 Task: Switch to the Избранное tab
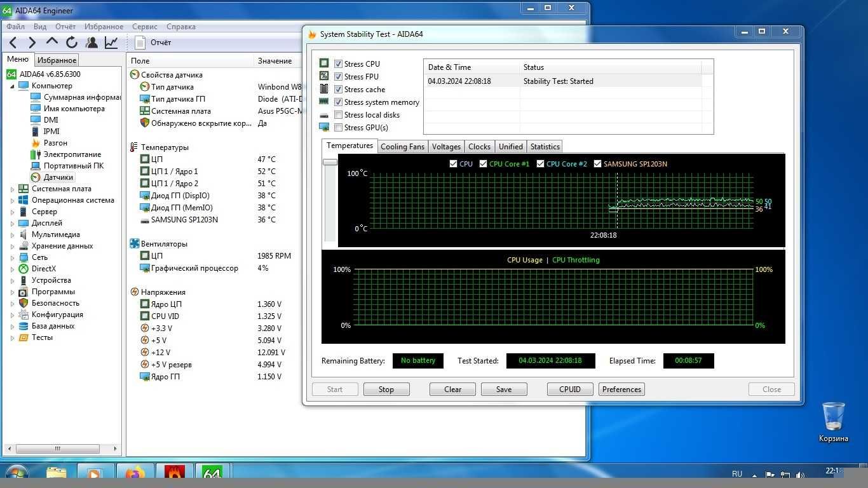[x=57, y=60]
